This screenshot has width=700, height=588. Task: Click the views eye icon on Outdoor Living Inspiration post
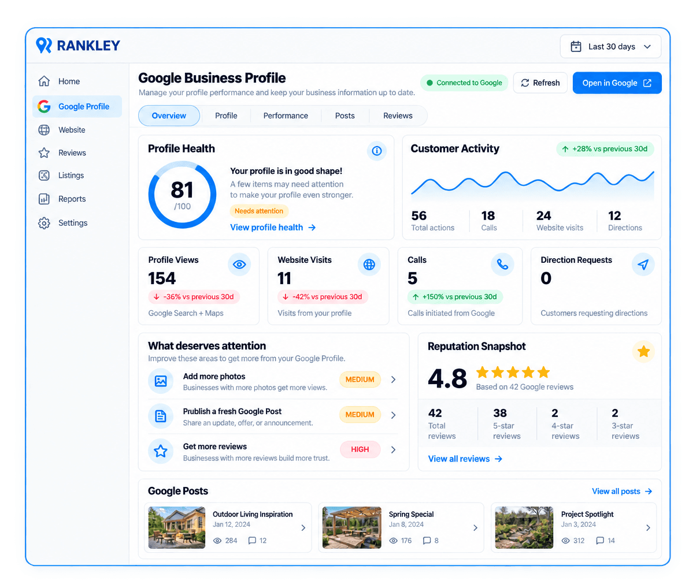pos(217,541)
